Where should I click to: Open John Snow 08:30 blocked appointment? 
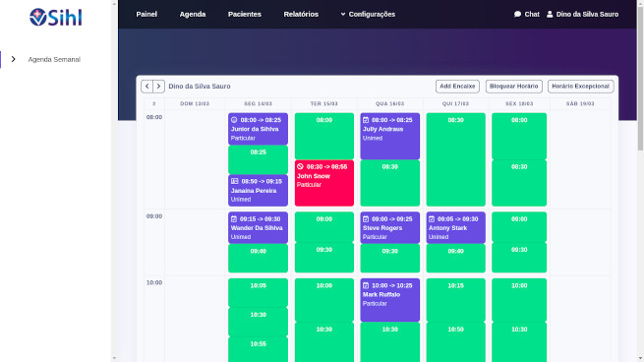pos(324,183)
